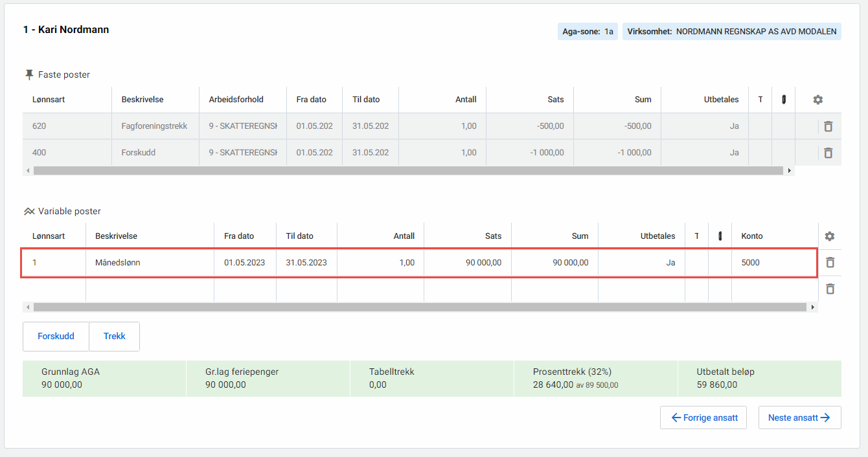
Task: Select the Konto cell with 5000
Action: (774, 263)
